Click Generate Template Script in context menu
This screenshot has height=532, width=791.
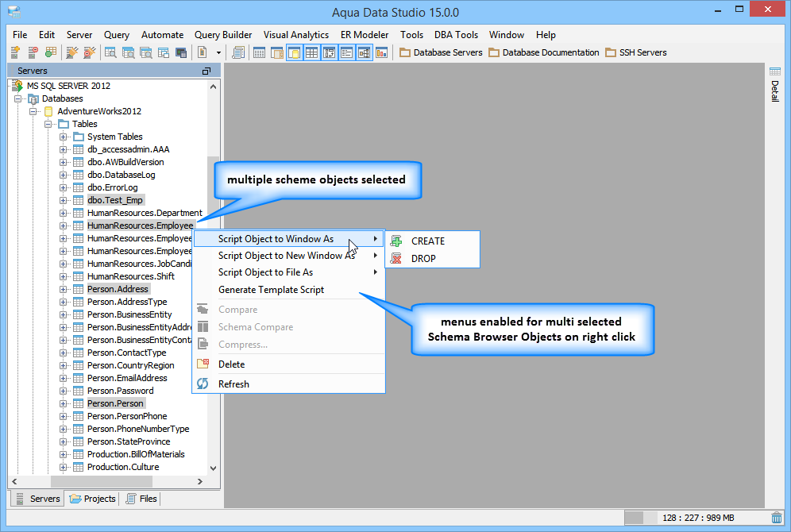pyautogui.click(x=288, y=290)
